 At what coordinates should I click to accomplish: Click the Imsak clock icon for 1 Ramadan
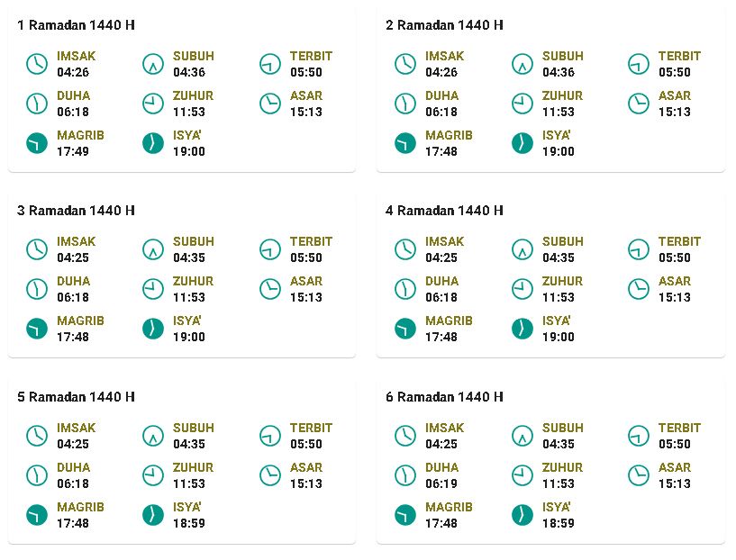click(37, 64)
